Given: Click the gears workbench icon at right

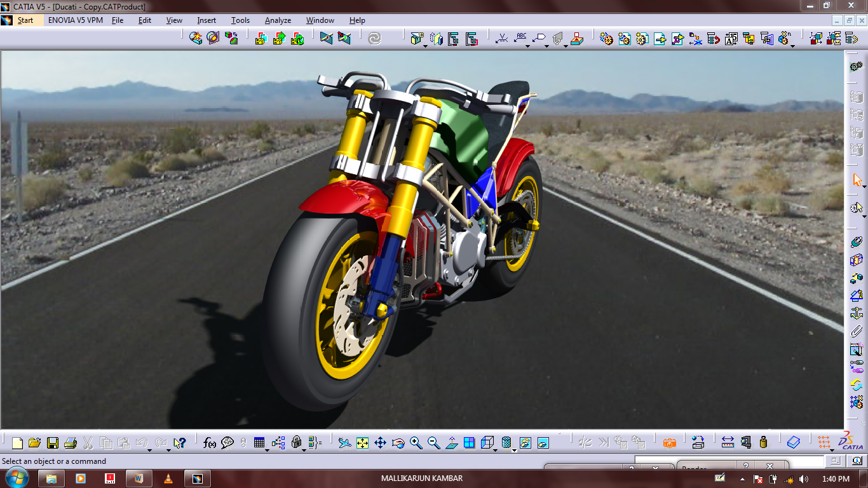Looking at the screenshot, I should (x=857, y=66).
